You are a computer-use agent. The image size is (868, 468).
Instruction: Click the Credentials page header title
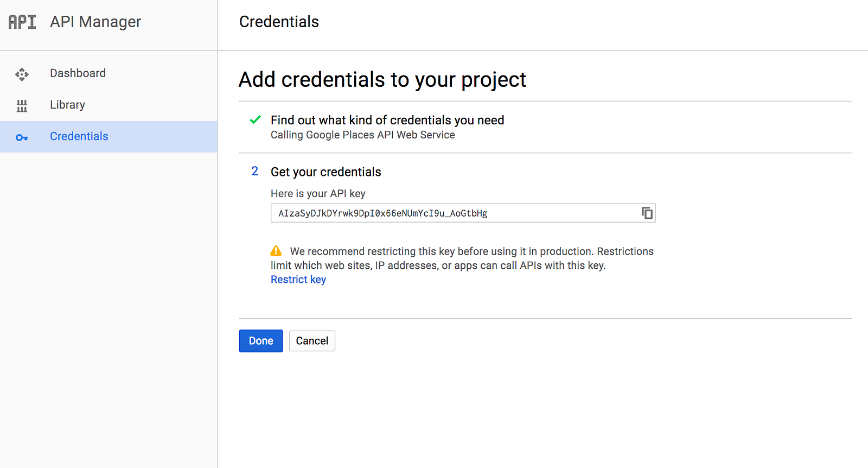tap(279, 22)
